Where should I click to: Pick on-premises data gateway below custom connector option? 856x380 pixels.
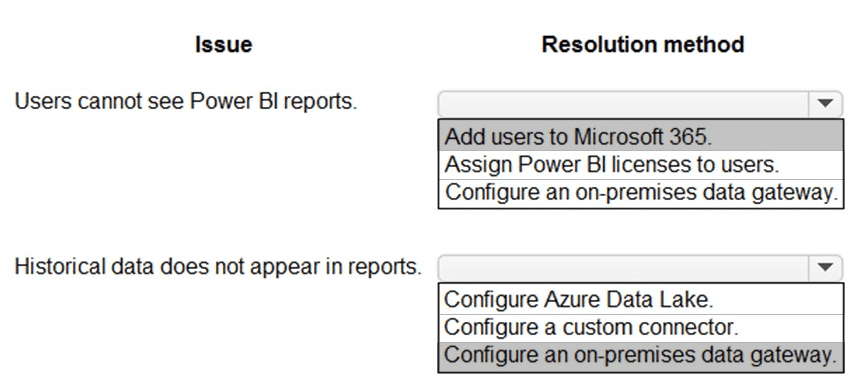pos(640,355)
